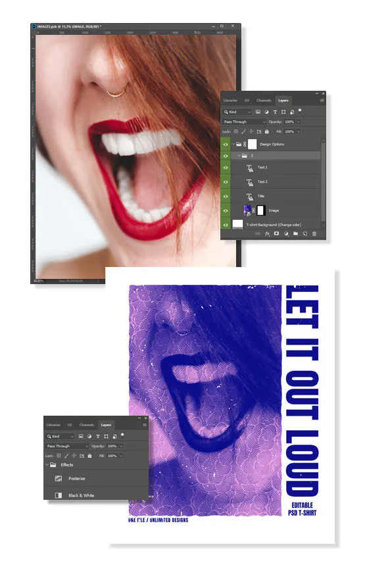
Task: Click Fill value field in Design Options panel
Action: 289,132
